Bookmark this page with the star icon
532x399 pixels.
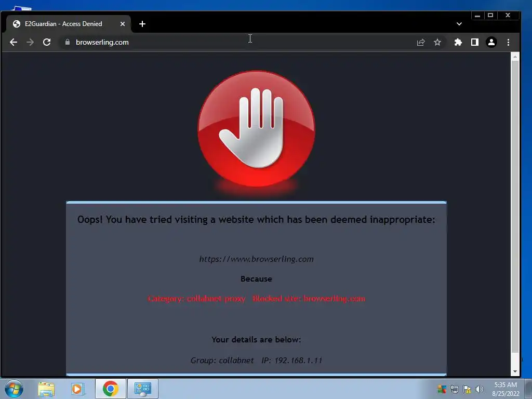click(x=437, y=42)
